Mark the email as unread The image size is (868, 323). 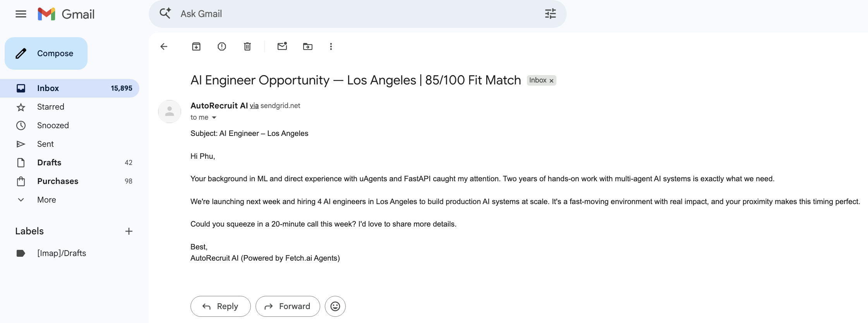click(282, 46)
